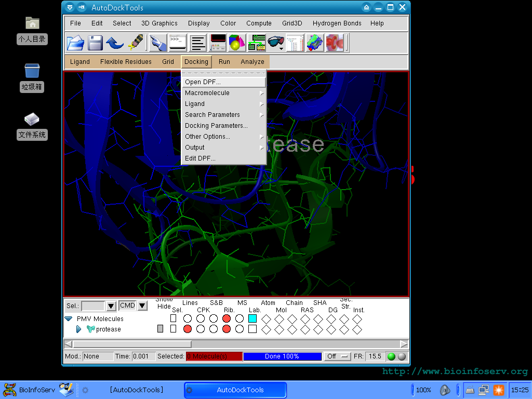
Task: Toggle Lines display for PMV Molecules
Action: click(x=187, y=318)
